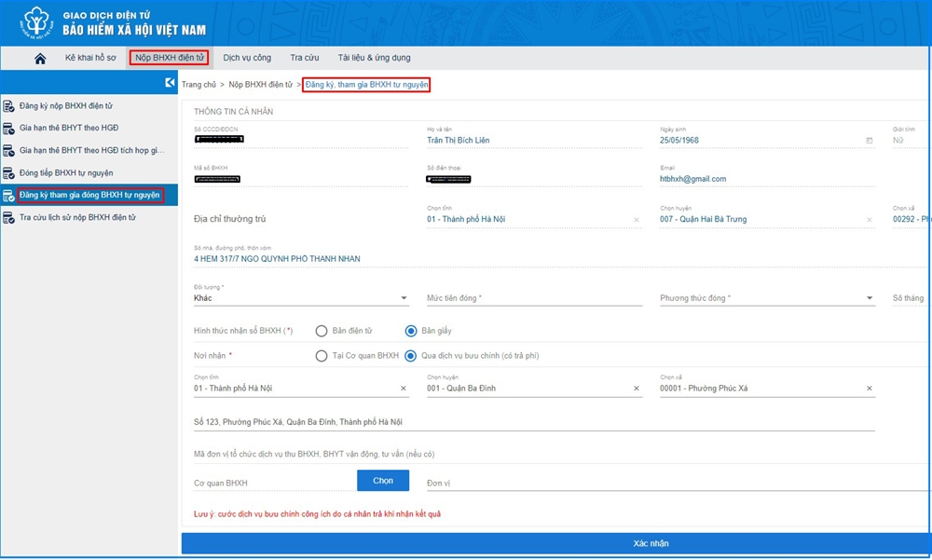932x560 pixels.
Task: Clear the Quận Ba Đình district selection
Action: pyautogui.click(x=637, y=389)
